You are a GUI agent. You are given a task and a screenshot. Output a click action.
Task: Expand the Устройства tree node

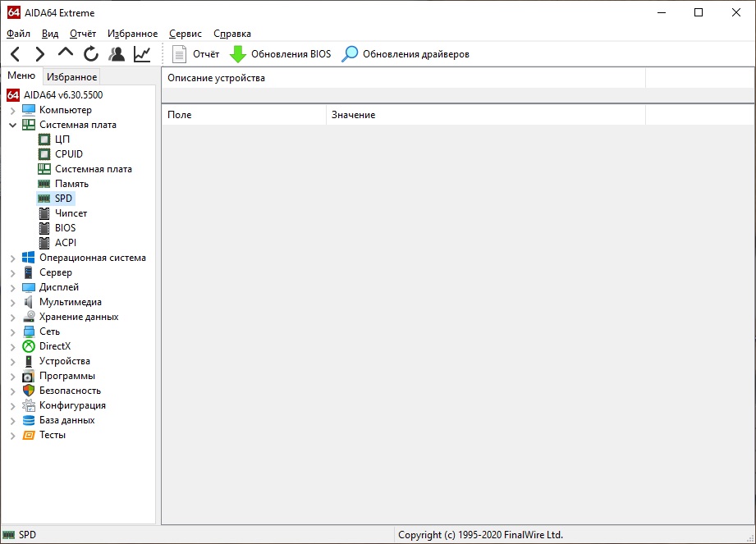(13, 361)
